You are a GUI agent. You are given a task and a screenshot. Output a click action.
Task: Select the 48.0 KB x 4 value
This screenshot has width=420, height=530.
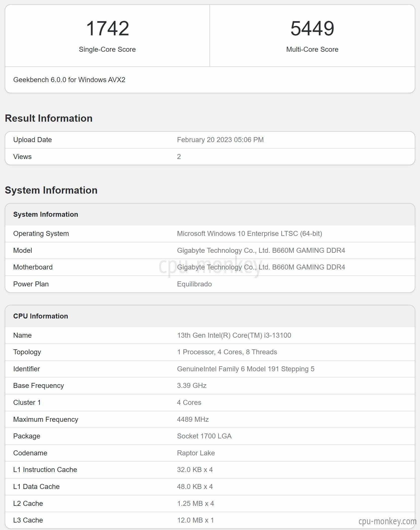click(195, 486)
